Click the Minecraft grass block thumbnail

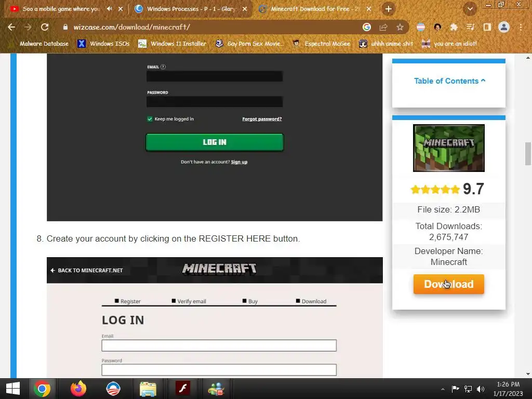coord(448,148)
